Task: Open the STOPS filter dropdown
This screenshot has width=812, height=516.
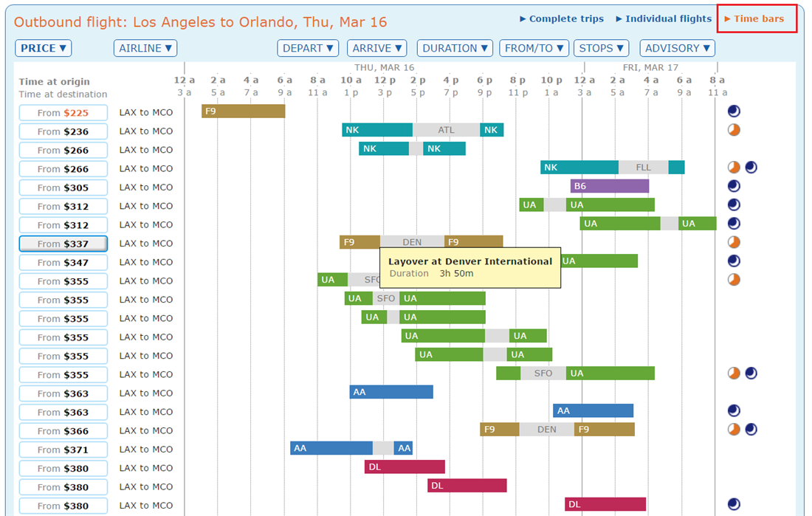Action: pyautogui.click(x=601, y=48)
